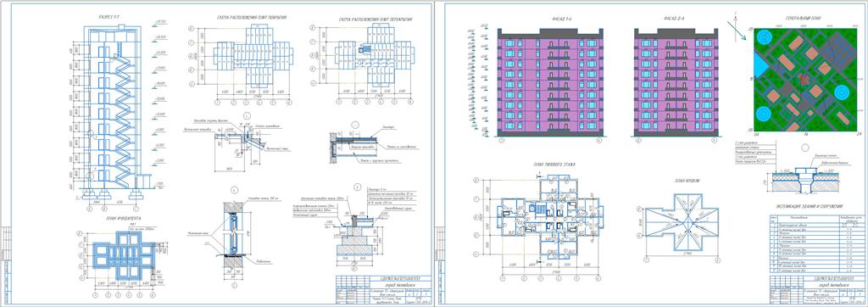Select the purple facade 1-6 elevation
Screen dimensions: 868x307
click(x=551, y=82)
